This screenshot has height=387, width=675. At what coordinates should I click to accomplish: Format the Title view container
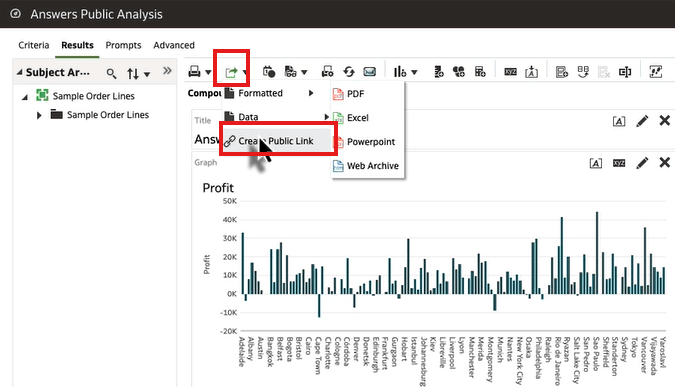click(x=619, y=121)
